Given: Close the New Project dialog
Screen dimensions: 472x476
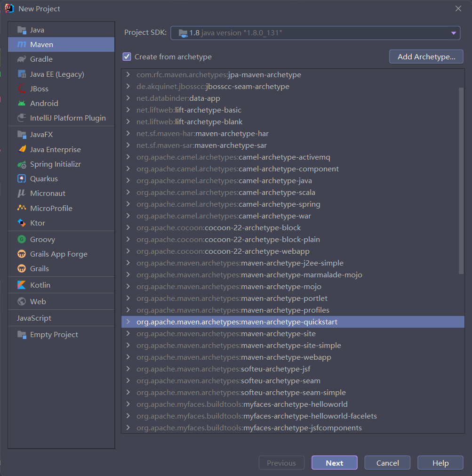Looking at the screenshot, I should click(x=458, y=8).
